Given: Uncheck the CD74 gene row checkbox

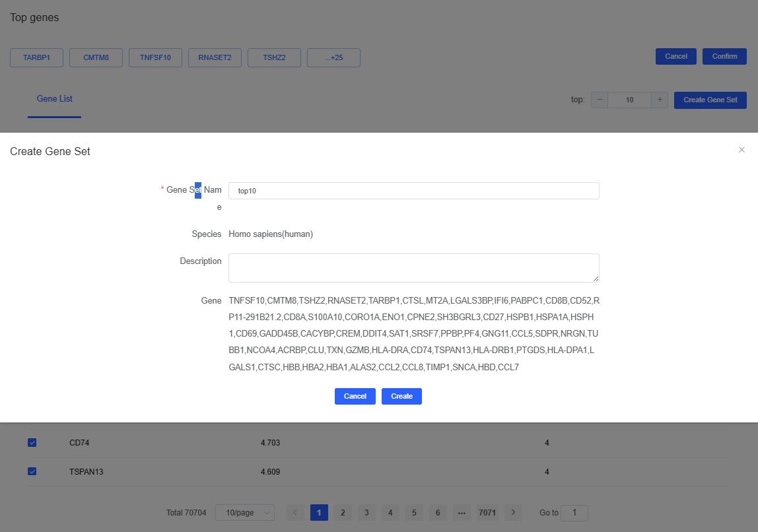Looking at the screenshot, I should [32, 442].
